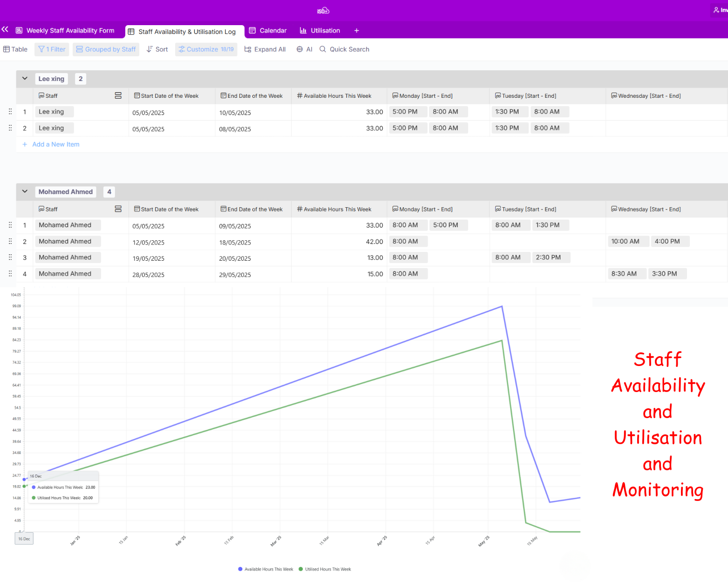Image resolution: width=728 pixels, height=582 pixels.
Task: Click the user invite icon top right
Action: 716,10
